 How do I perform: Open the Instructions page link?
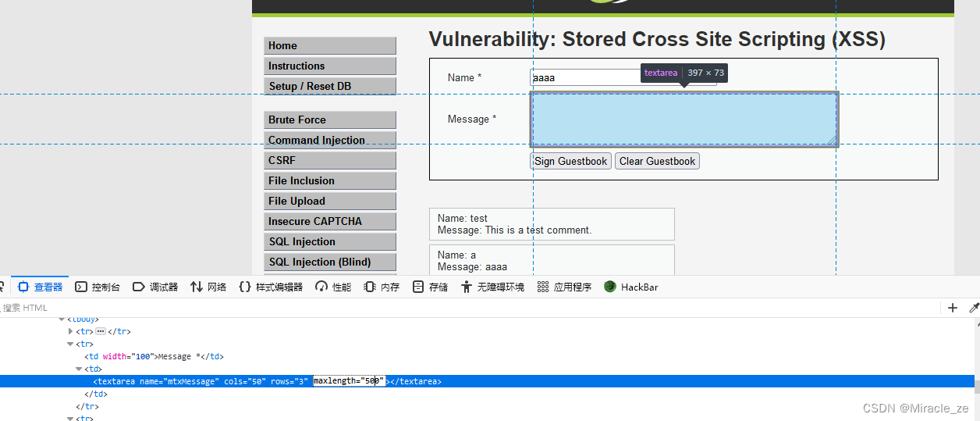[330, 66]
